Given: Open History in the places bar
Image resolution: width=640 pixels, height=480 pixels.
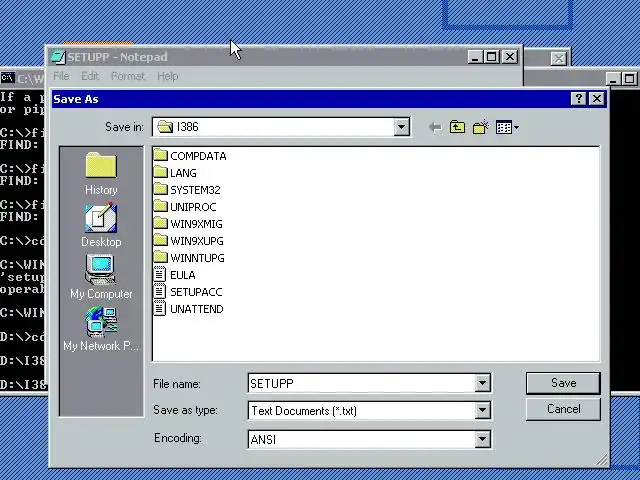Looking at the screenshot, I should [101, 173].
